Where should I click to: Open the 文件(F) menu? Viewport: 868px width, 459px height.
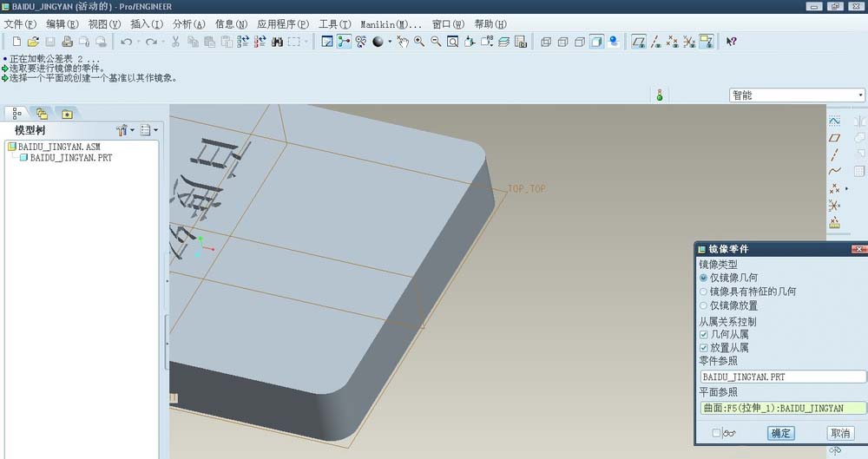(x=21, y=24)
